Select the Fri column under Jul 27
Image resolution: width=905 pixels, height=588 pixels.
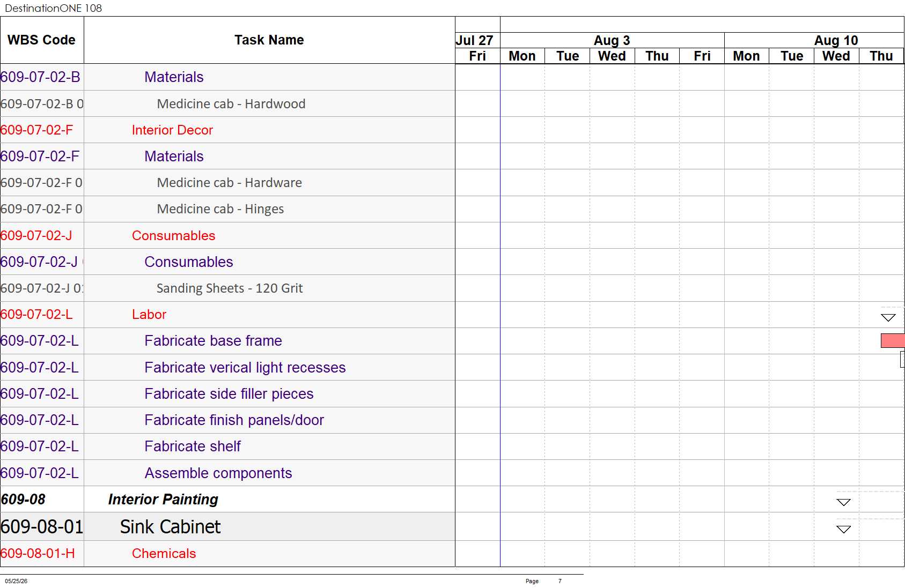(x=477, y=56)
